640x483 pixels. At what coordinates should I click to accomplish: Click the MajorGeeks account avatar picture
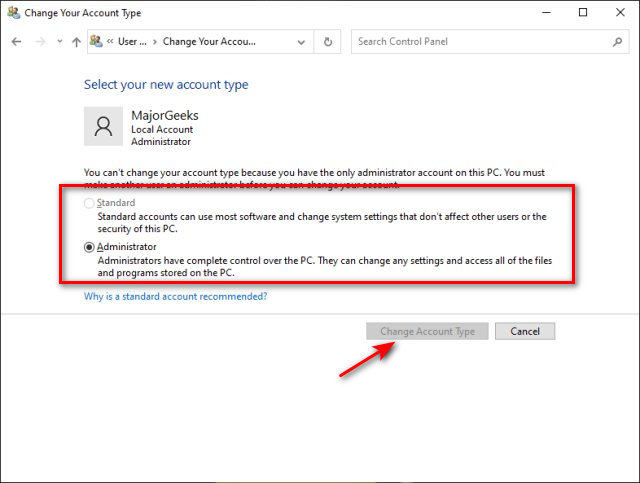tap(103, 128)
